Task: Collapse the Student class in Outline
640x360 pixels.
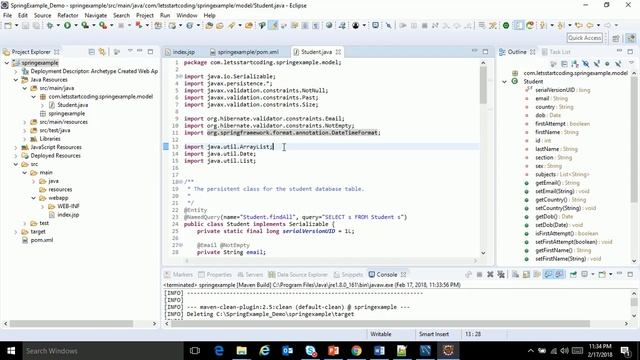Action: coord(504,82)
